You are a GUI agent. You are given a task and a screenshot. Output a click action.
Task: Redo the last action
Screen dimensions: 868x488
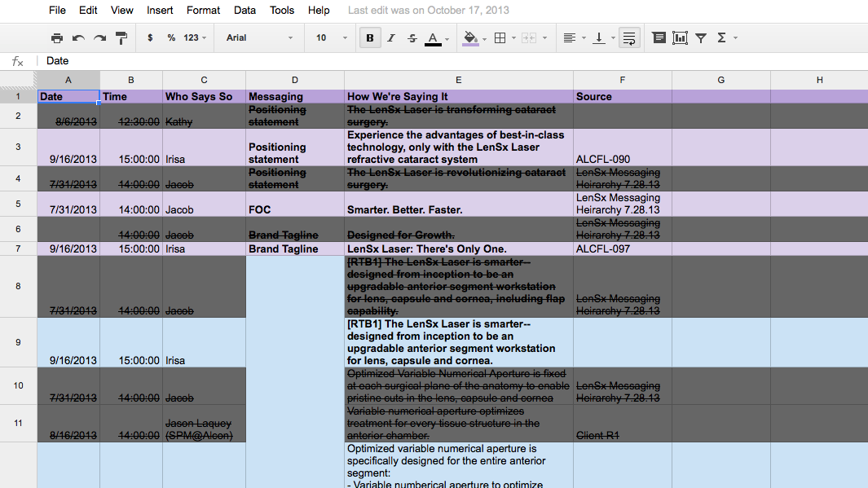point(99,38)
